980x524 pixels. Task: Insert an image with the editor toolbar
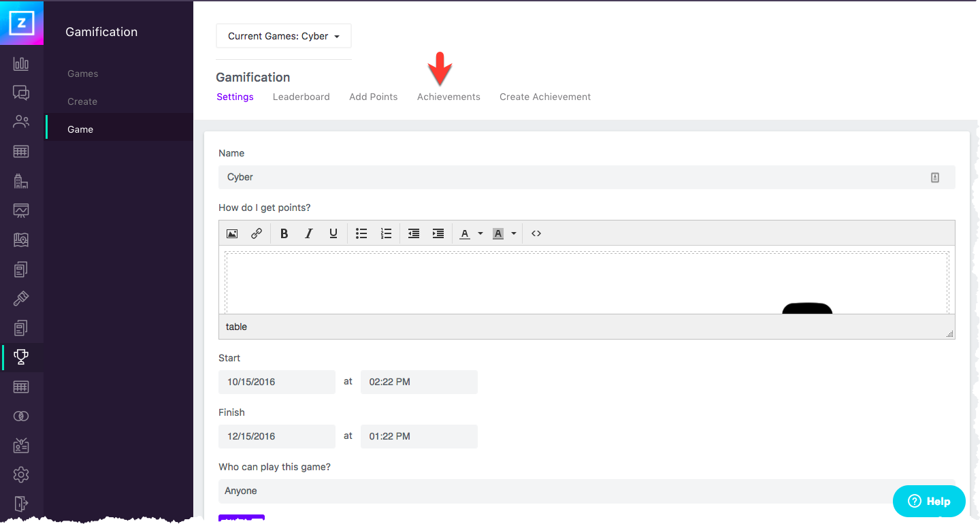(232, 233)
